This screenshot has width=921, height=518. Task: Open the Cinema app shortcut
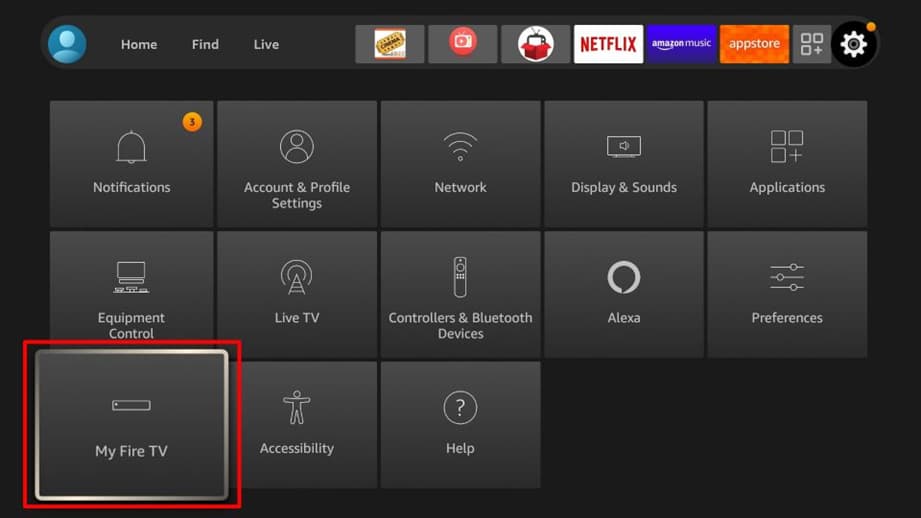[390, 44]
